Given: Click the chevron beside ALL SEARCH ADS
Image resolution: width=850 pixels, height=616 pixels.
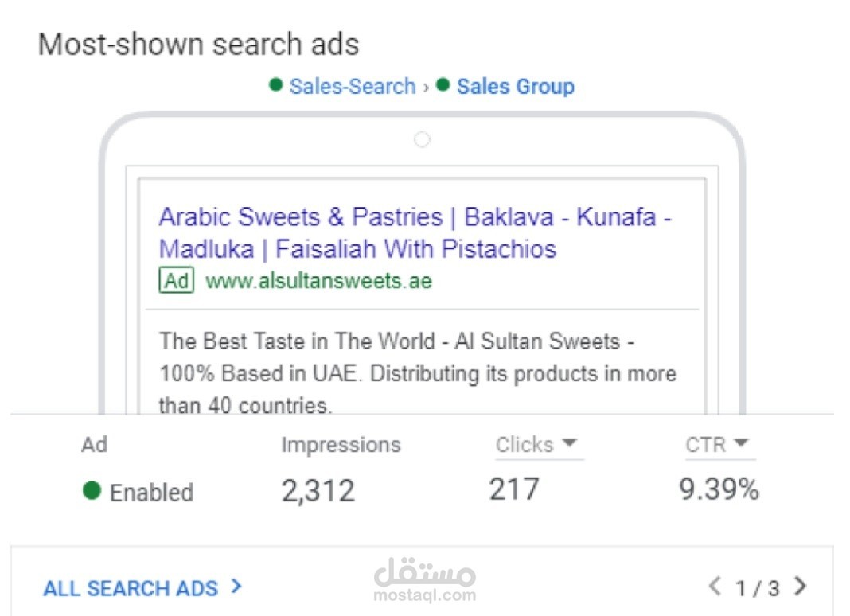Looking at the screenshot, I should pos(236,587).
